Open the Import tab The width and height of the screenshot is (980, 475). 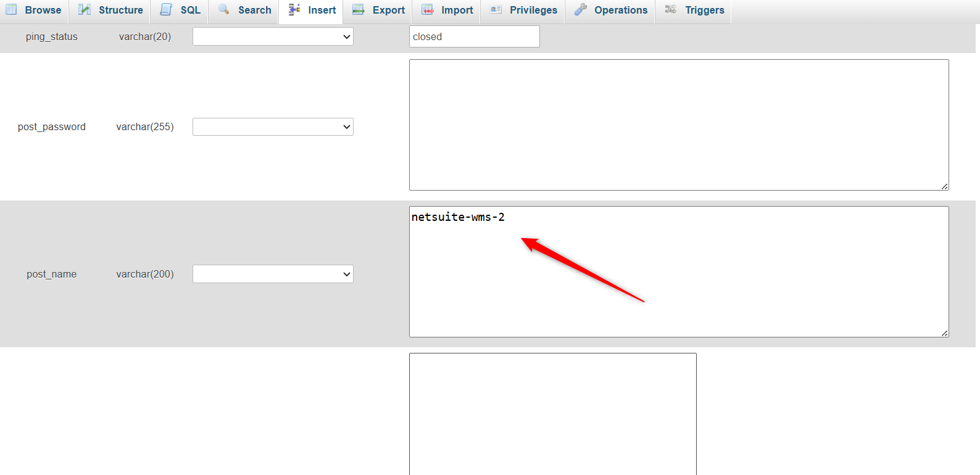(x=447, y=10)
